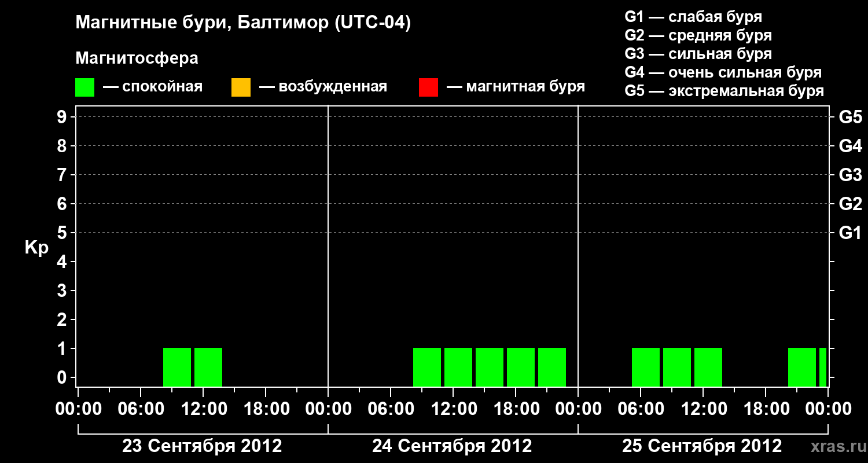Click the '— возбужденная' legend label

[323, 87]
